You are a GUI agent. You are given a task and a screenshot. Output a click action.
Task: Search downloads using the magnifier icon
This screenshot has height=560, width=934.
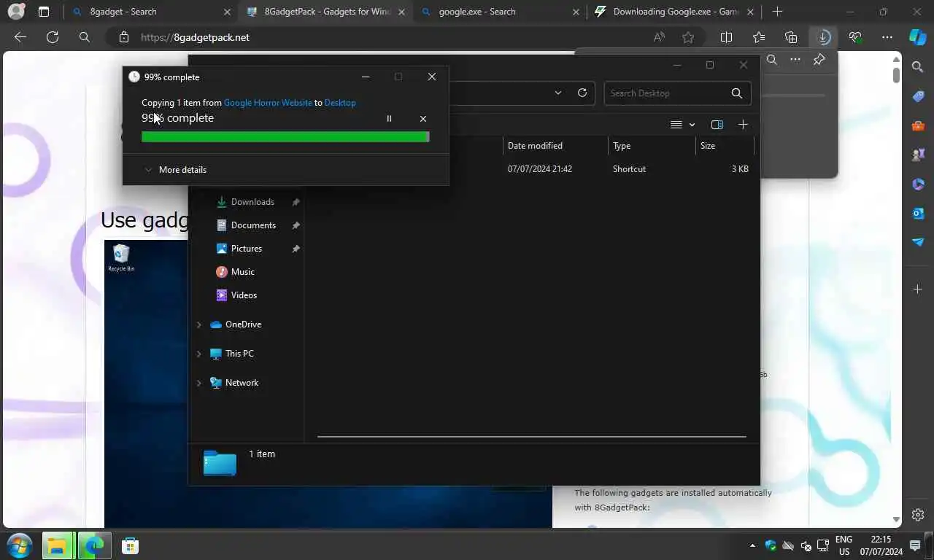click(771, 60)
